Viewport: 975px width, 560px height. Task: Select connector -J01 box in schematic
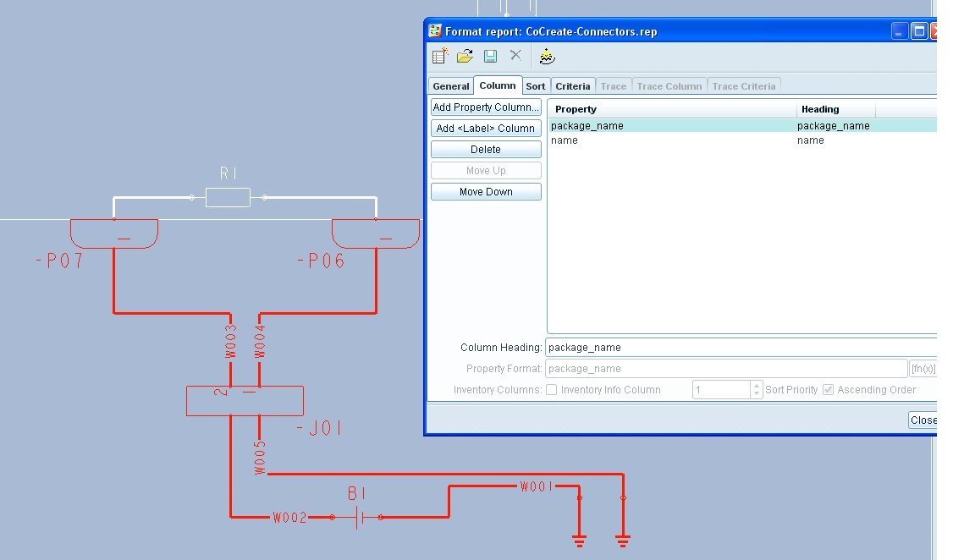[x=245, y=401]
